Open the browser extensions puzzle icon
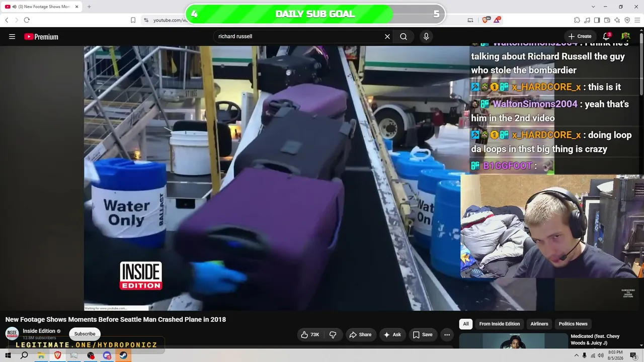This screenshot has width=644, height=362. pyautogui.click(x=577, y=20)
